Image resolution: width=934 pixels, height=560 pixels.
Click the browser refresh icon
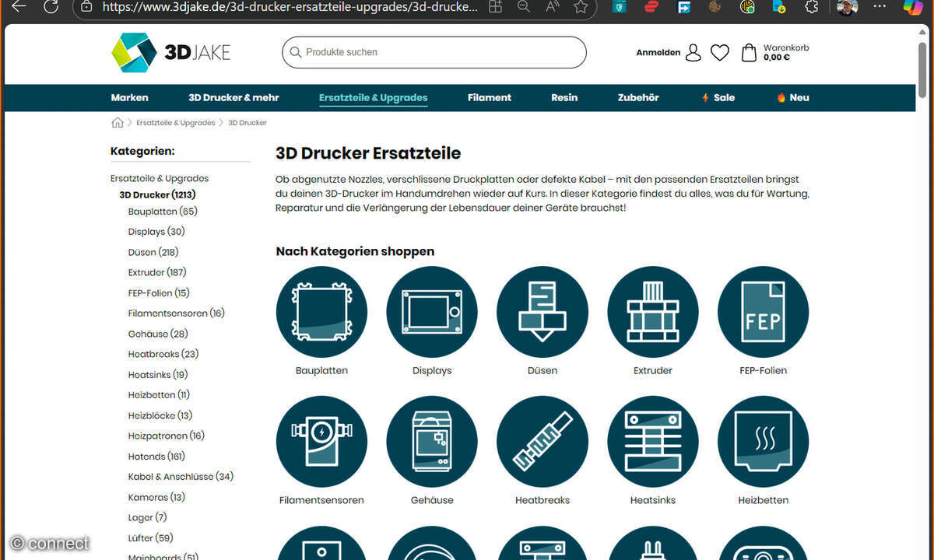[x=51, y=9]
